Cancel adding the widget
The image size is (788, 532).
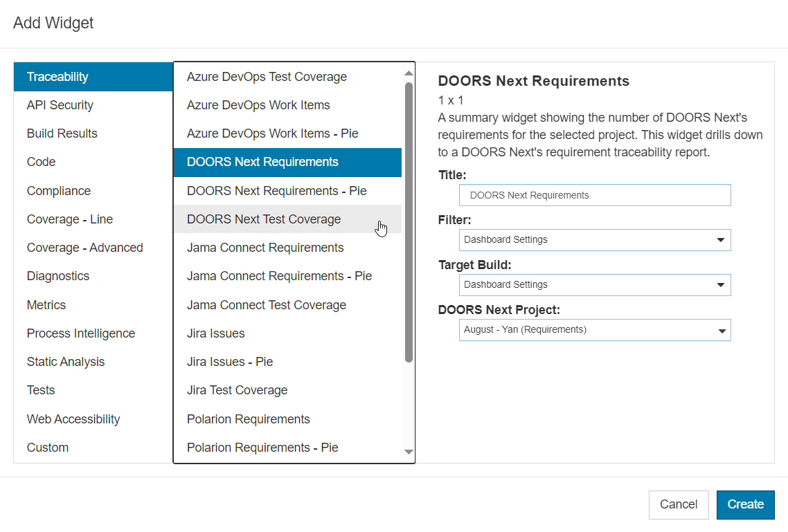coord(679,504)
